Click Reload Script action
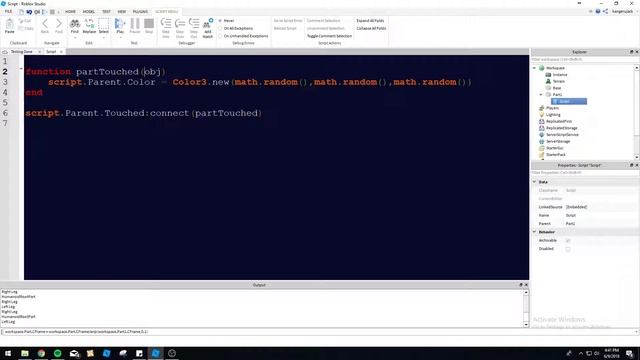Image resolution: width=640 pixels, height=360 pixels. [285, 28]
